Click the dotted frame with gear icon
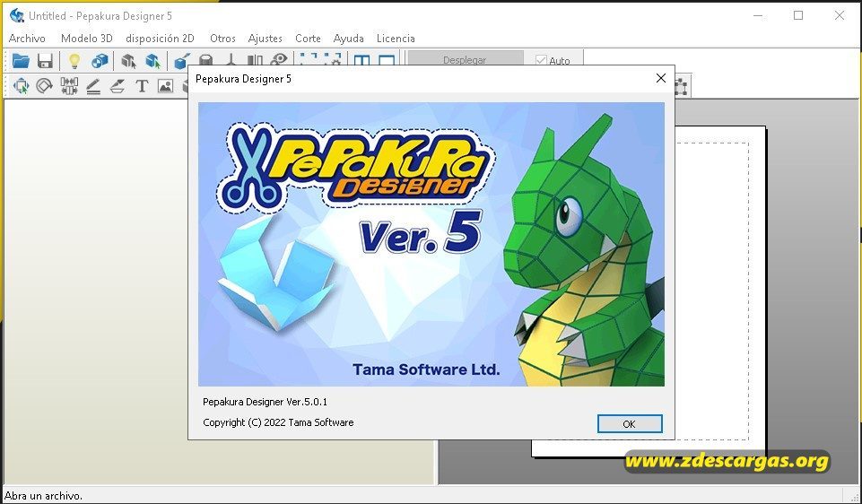 click(x=333, y=59)
